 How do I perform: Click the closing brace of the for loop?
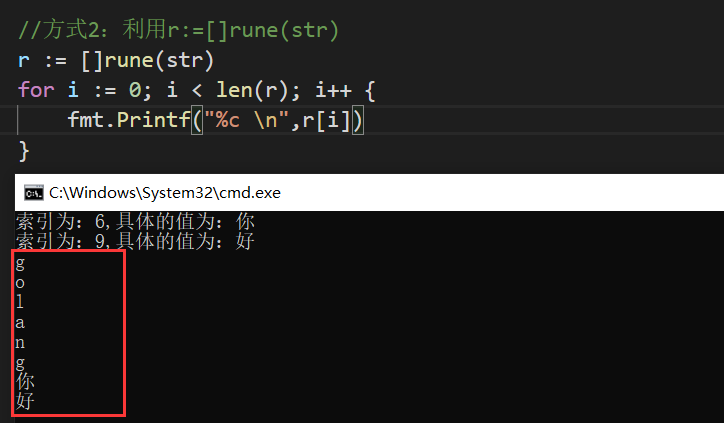24,151
